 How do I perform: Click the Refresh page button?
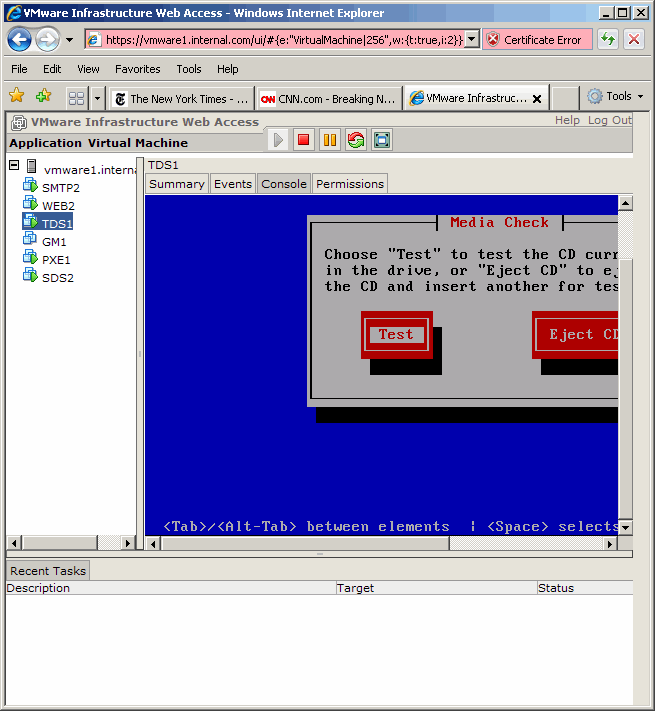tap(608, 40)
